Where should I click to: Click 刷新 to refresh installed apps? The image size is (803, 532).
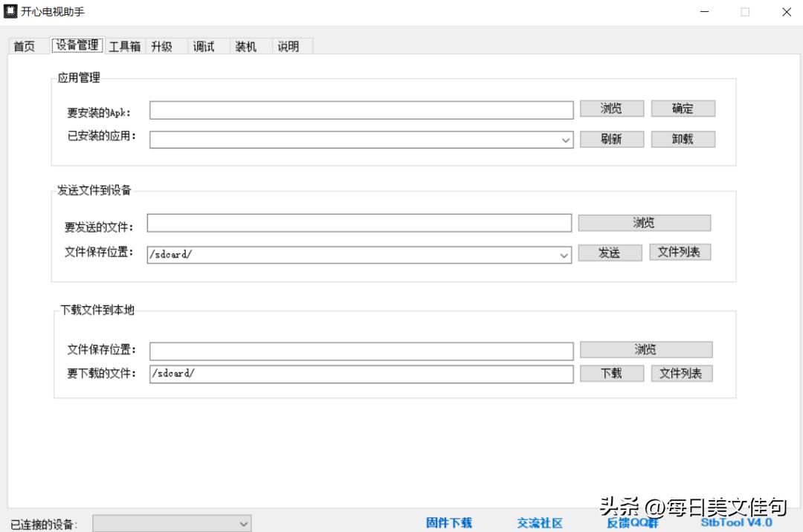611,139
